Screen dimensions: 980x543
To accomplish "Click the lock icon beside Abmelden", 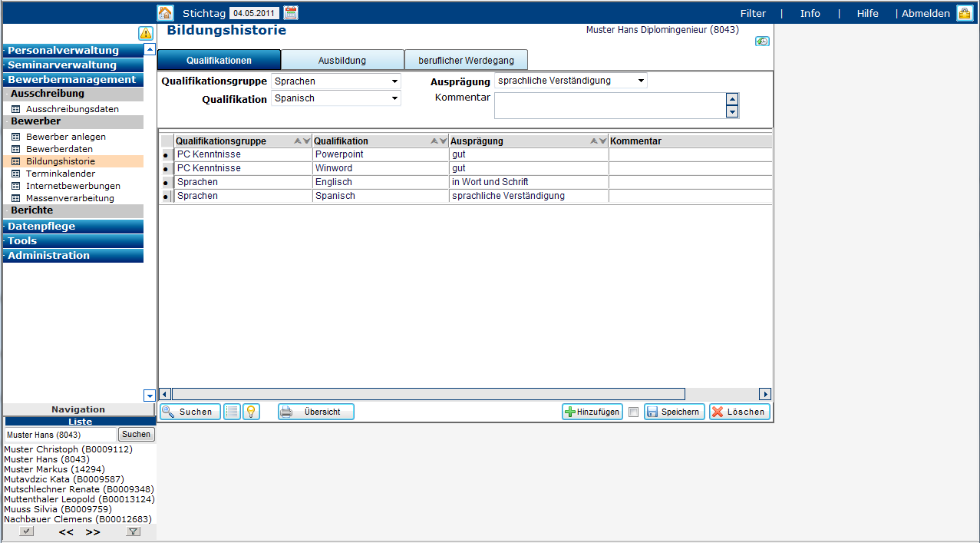I will coord(964,13).
